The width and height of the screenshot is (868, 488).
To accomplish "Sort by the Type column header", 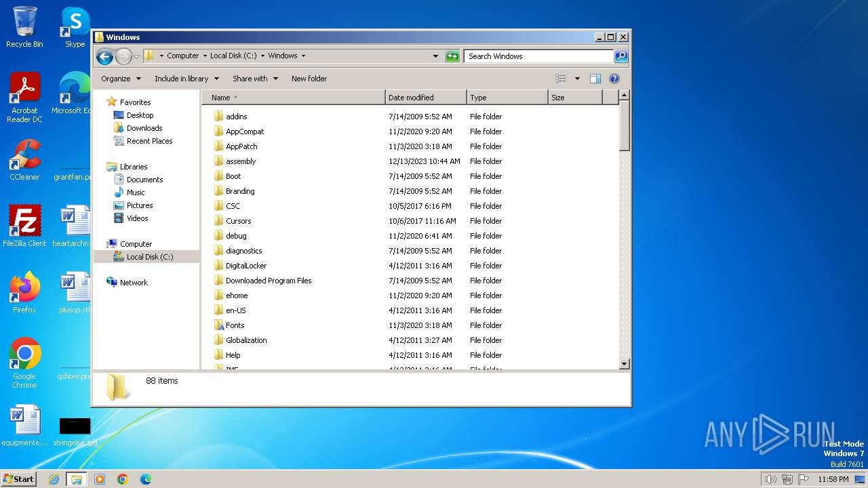I will pyautogui.click(x=507, y=98).
